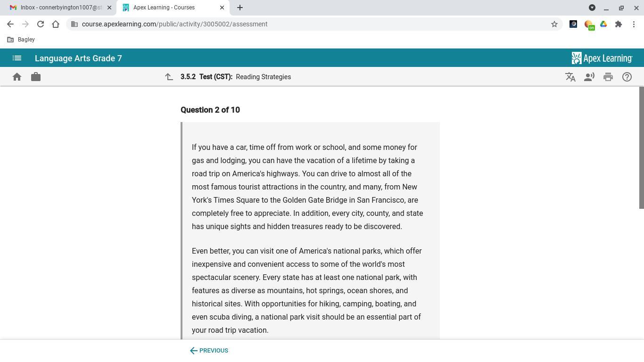The width and height of the screenshot is (644, 362).
Task: Open the Chrome three-dot menu
Action: 634,24
